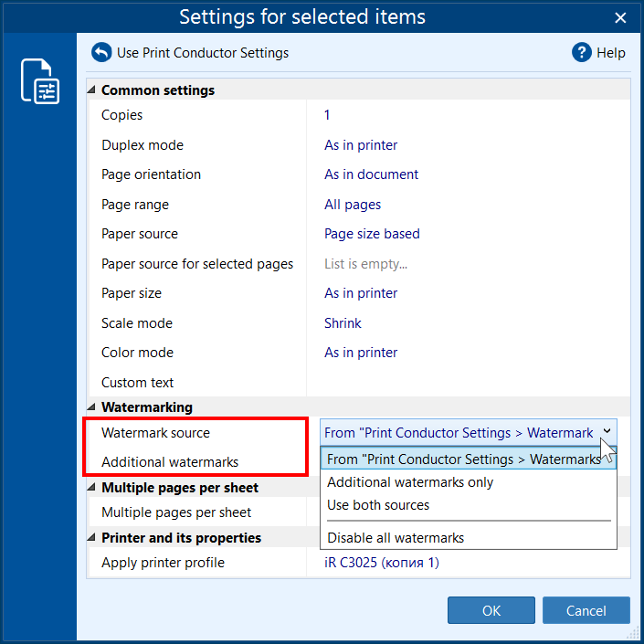Select the Color mode row label
644x644 pixels.
138,353
